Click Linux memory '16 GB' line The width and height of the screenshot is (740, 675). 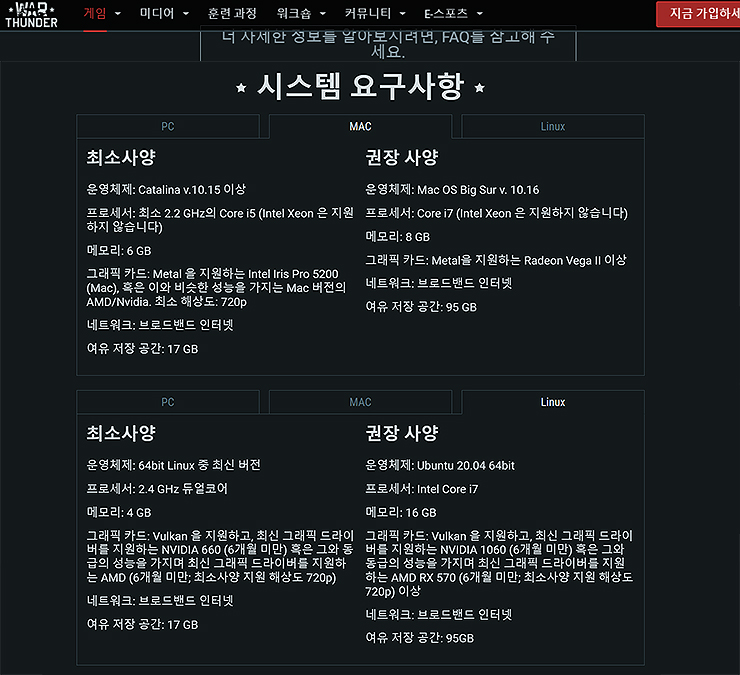[401, 512]
